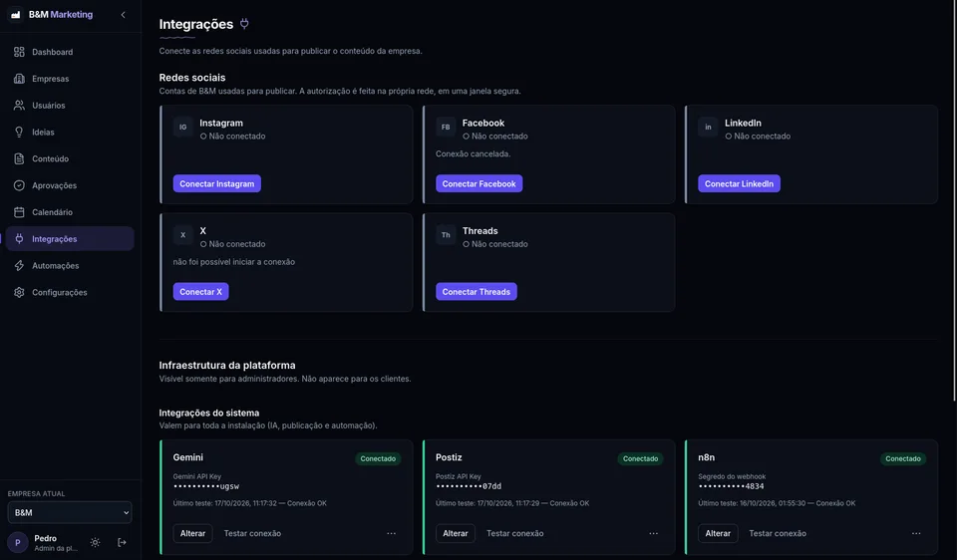Open Ideias in the sidebar
957x560 pixels.
pyautogui.click(x=70, y=132)
